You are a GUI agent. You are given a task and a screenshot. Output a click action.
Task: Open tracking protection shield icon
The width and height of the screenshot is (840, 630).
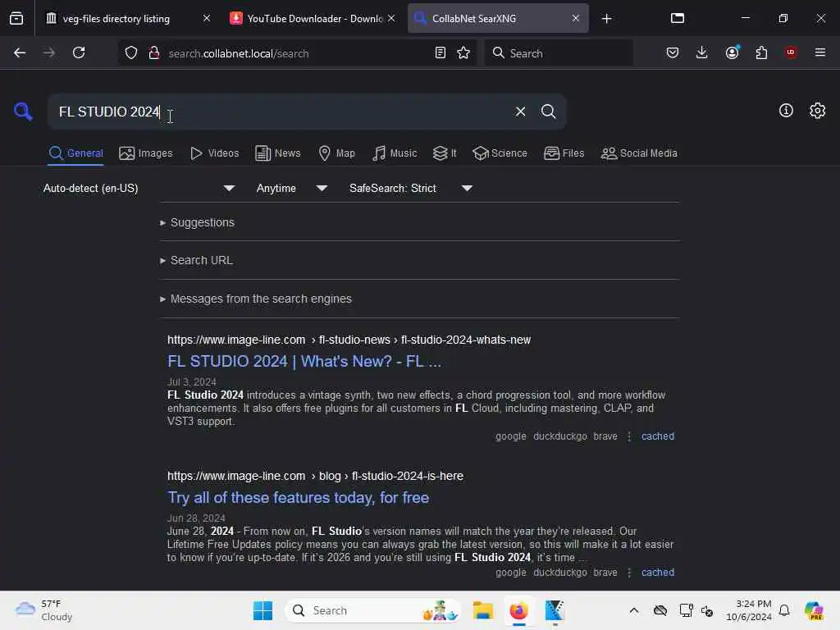[x=131, y=53]
